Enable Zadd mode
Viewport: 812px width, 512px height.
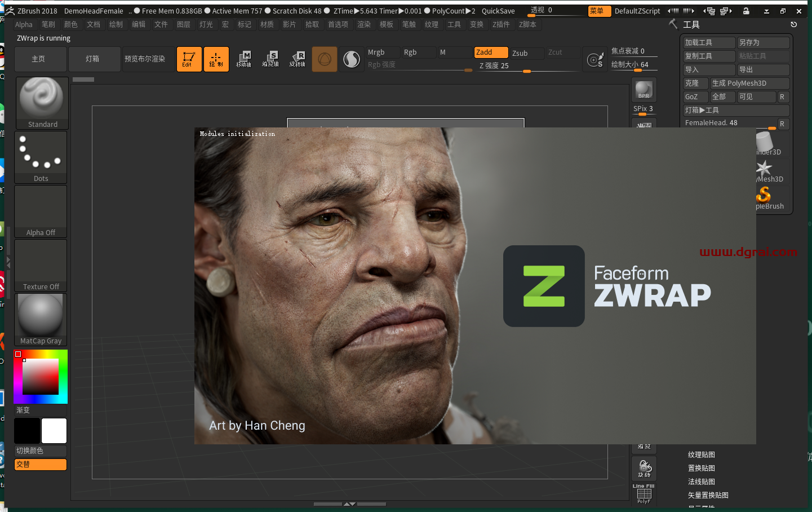[x=491, y=52]
